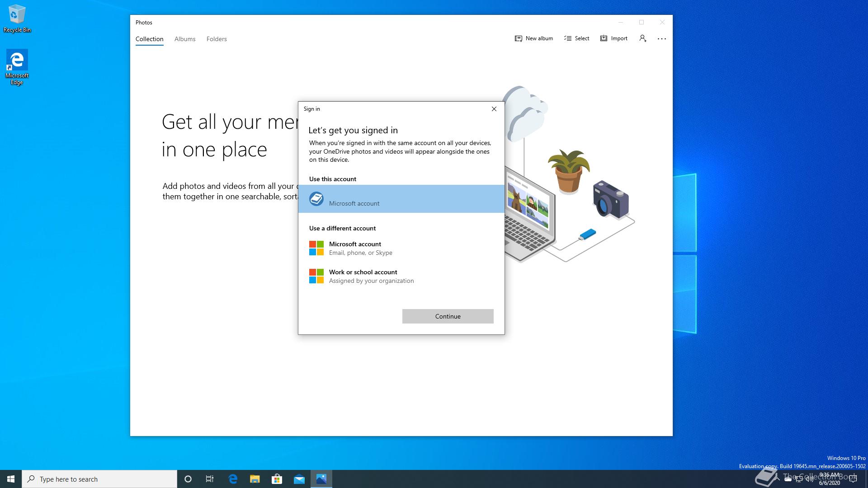Select the Microsoft Edge desktop shortcut
868x488 pixels.
17,67
